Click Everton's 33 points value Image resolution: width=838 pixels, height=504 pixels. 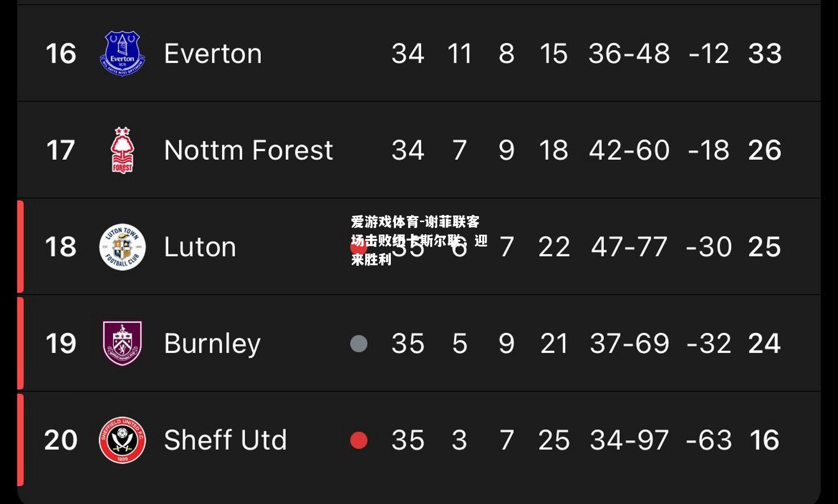click(x=765, y=54)
